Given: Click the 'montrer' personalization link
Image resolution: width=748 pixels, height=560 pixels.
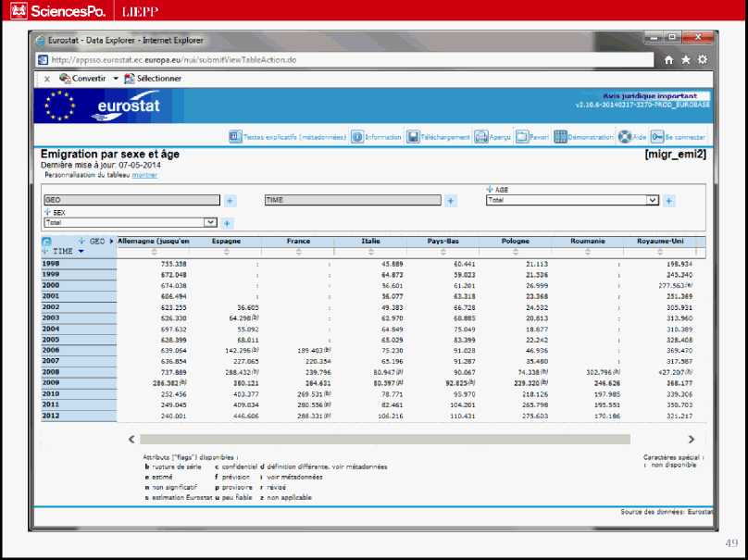Looking at the screenshot, I should [x=144, y=174].
